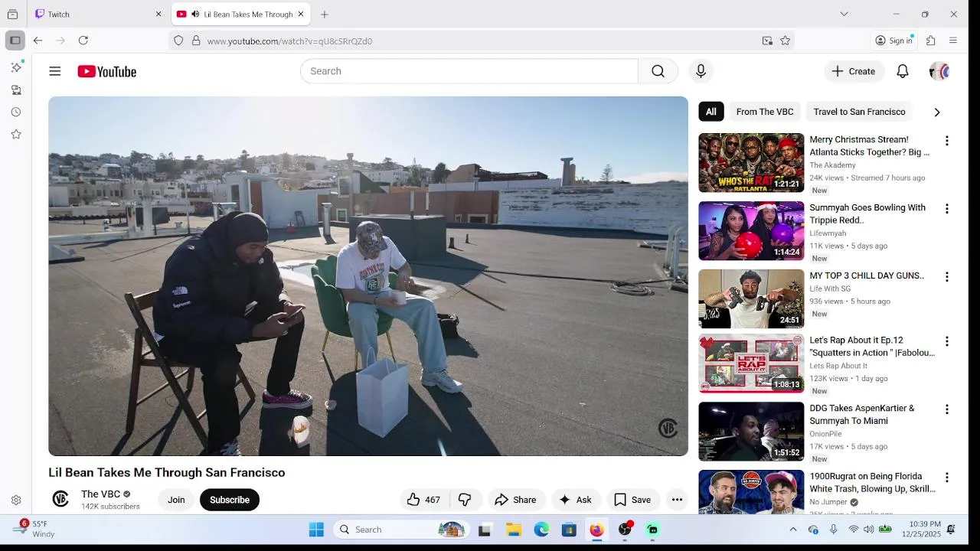Open options for 1900Rugrat video

pos(946,478)
